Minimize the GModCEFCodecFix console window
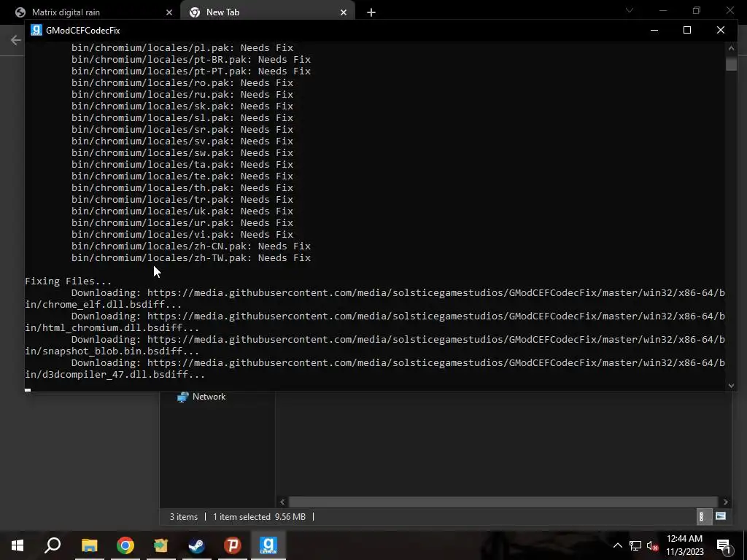Viewport: 747px width, 560px height. click(654, 30)
